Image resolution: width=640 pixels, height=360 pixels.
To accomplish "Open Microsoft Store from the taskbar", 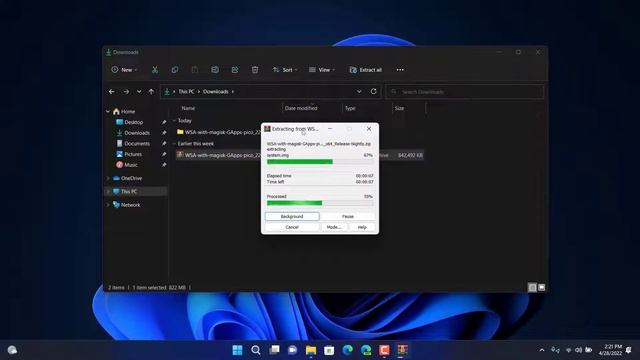I will [x=329, y=350].
